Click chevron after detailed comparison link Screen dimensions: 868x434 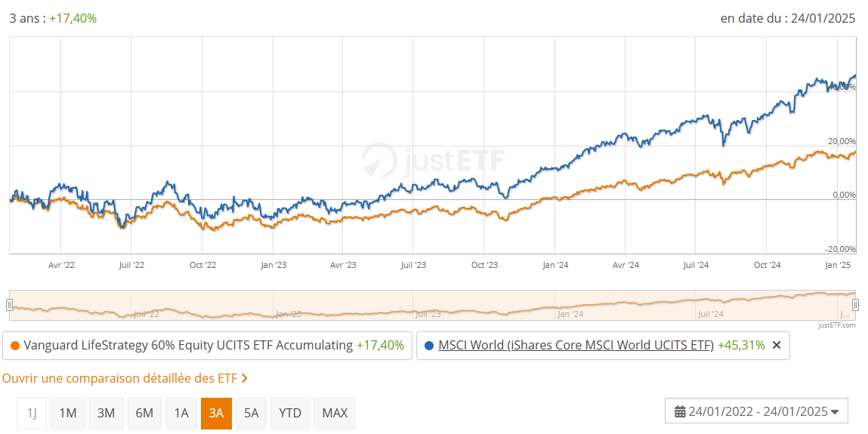click(244, 379)
